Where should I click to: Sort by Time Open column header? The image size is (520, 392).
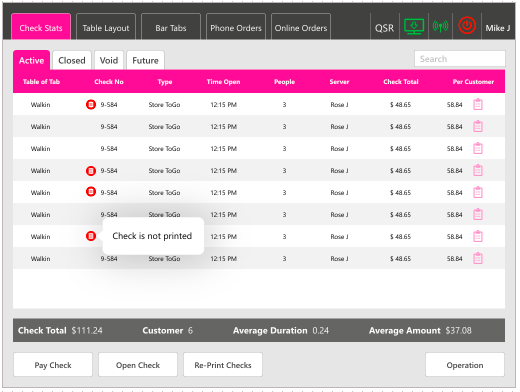click(223, 82)
